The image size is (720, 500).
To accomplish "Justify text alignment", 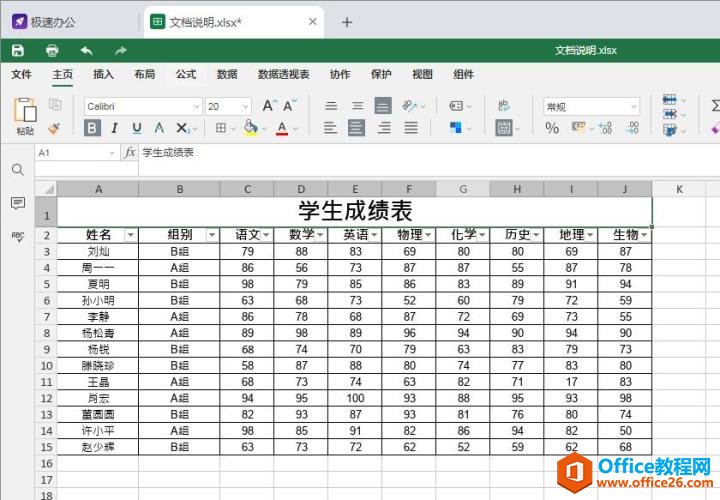I will (x=411, y=128).
